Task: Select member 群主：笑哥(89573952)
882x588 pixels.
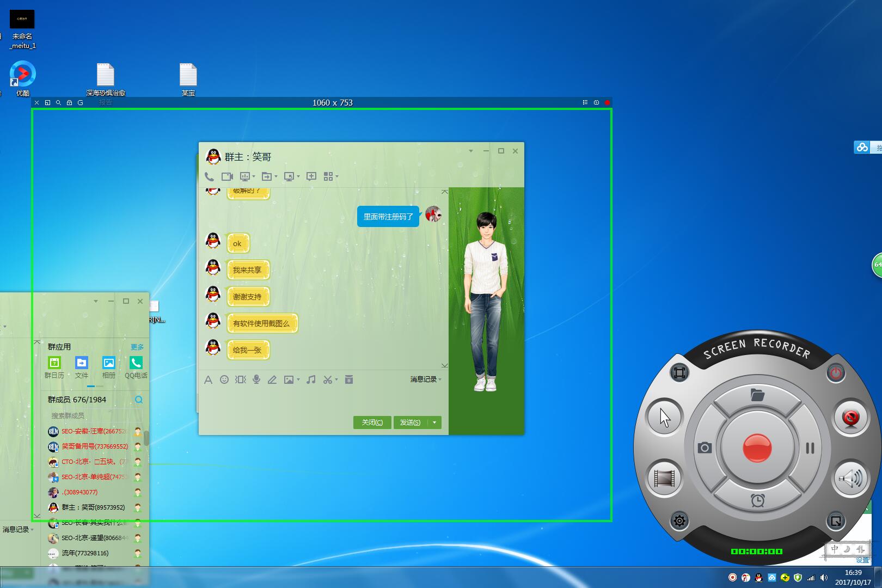Action: coord(95,507)
